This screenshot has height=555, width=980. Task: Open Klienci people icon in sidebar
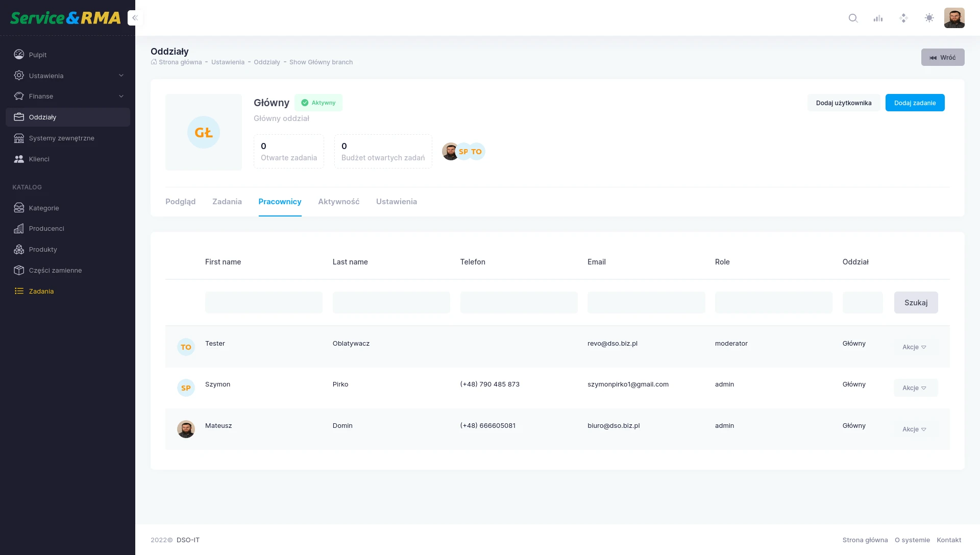click(19, 159)
